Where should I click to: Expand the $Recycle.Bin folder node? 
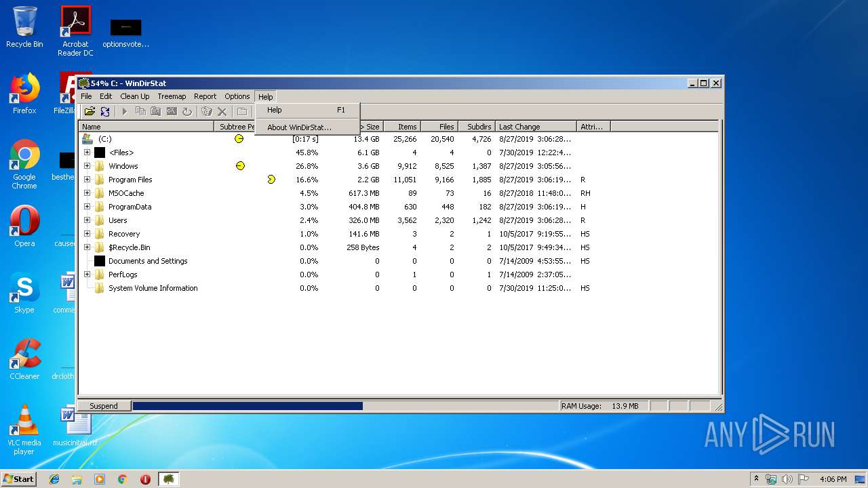(x=87, y=247)
